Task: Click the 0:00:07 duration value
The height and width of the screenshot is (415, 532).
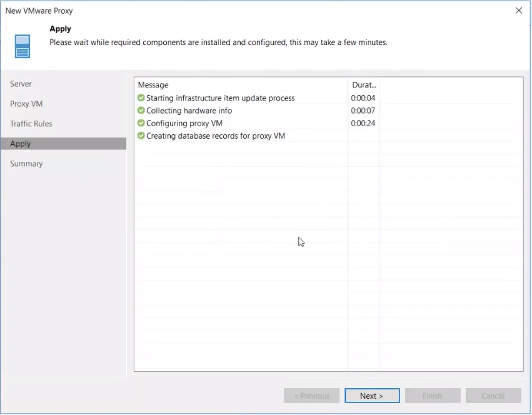Action: [x=363, y=110]
